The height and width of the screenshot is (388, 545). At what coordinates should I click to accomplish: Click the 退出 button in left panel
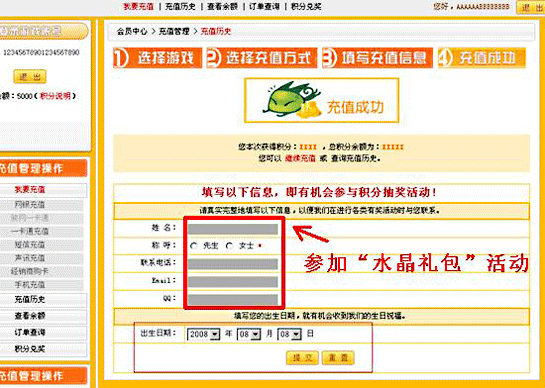[30, 76]
